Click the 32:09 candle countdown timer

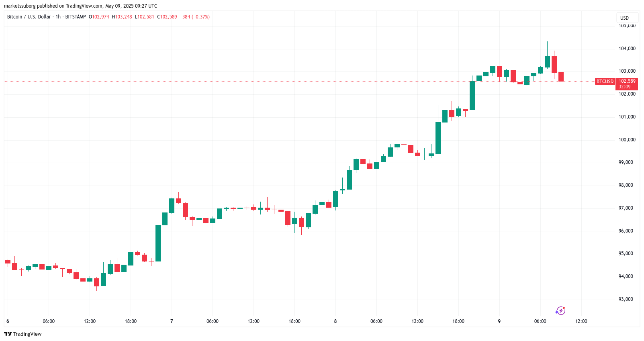tap(625, 87)
